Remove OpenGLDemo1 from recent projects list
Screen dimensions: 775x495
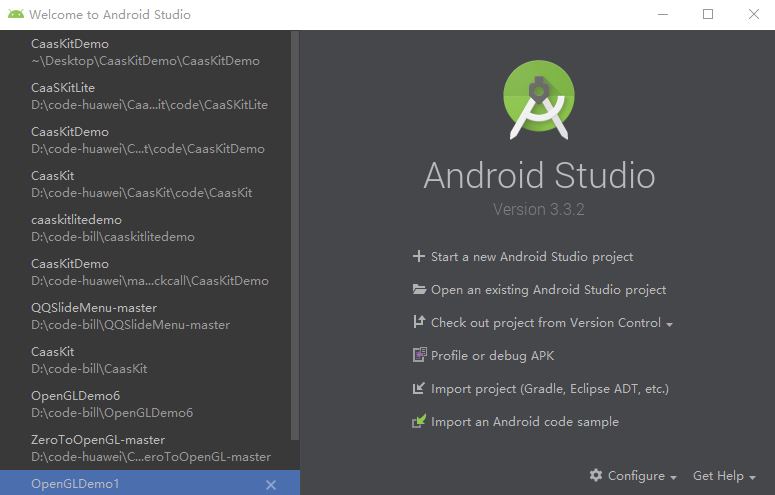[271, 485]
